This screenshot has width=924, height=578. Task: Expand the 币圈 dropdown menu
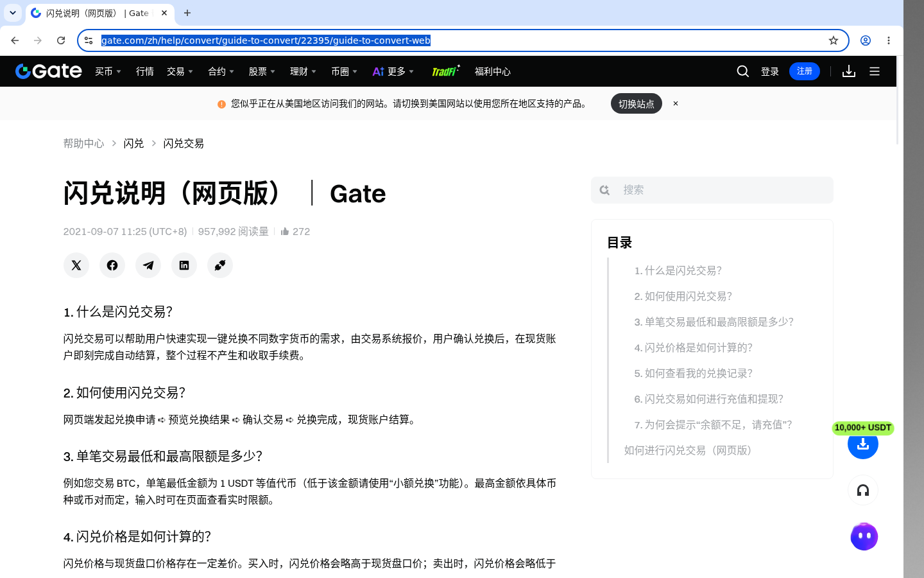pyautogui.click(x=344, y=71)
